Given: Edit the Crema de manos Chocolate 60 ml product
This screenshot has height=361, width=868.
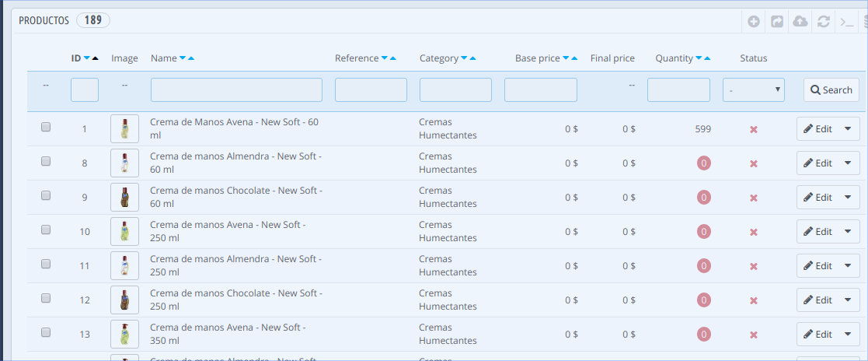Looking at the screenshot, I should point(817,198).
